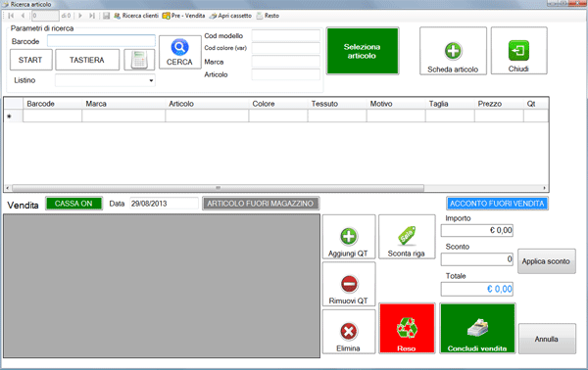Click the red Reso recycle button

point(407,329)
